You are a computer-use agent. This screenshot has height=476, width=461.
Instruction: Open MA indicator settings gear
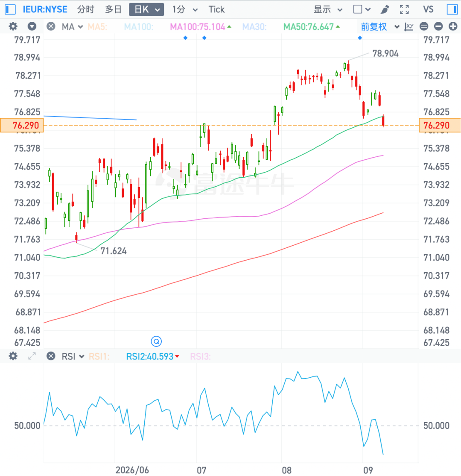[13, 26]
